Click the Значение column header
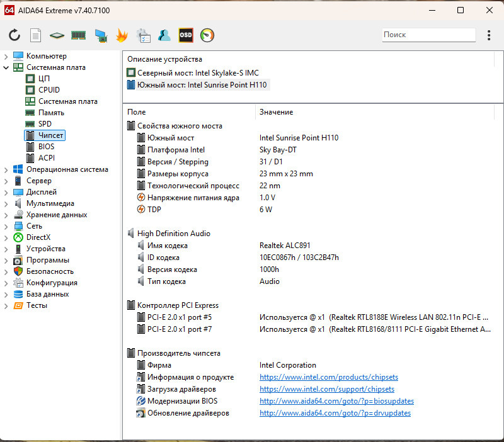The image size is (504, 442). point(276,112)
